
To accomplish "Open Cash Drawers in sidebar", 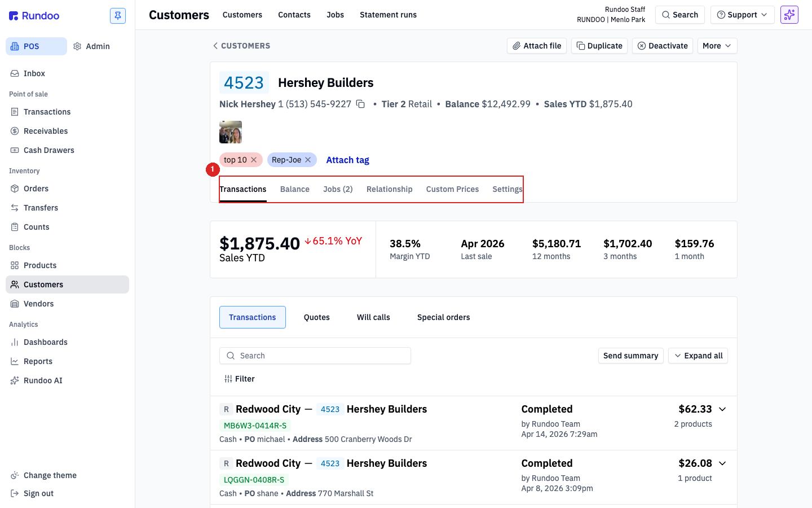I will [68, 150].
